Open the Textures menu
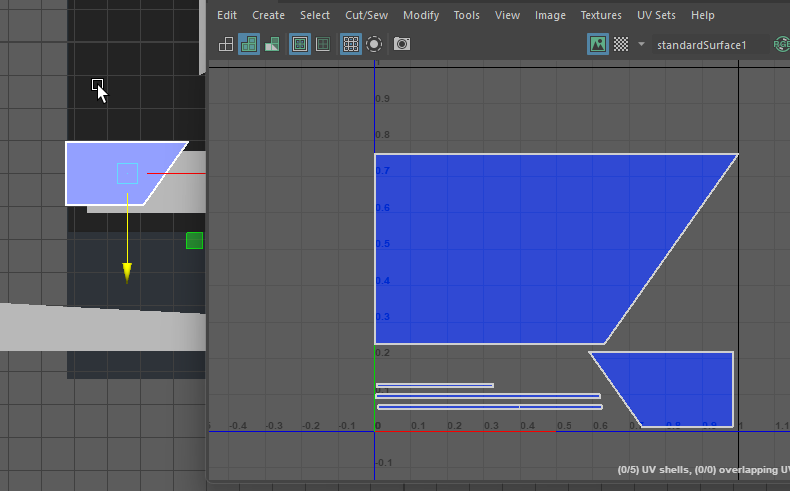 (601, 15)
